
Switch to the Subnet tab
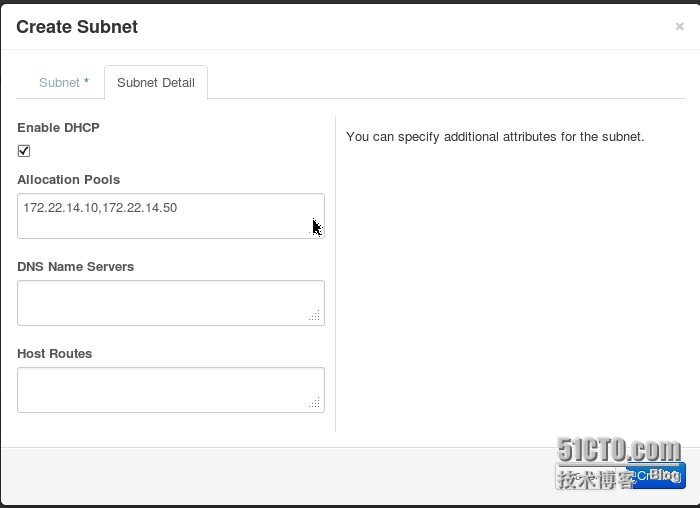pyautogui.click(x=64, y=83)
